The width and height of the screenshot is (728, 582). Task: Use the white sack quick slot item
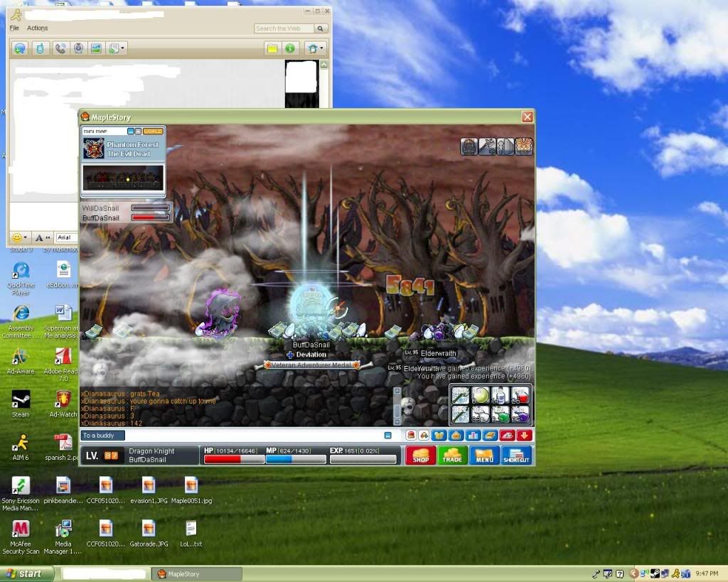(481, 414)
